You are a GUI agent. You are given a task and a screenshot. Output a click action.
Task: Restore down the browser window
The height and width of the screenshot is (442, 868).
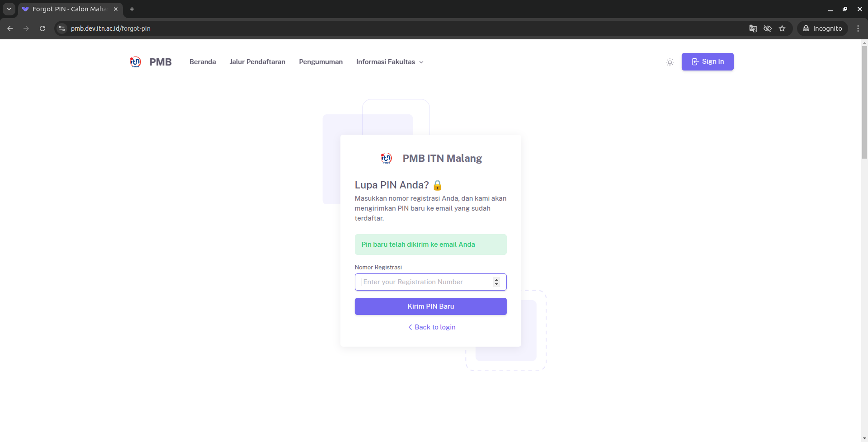pos(845,9)
